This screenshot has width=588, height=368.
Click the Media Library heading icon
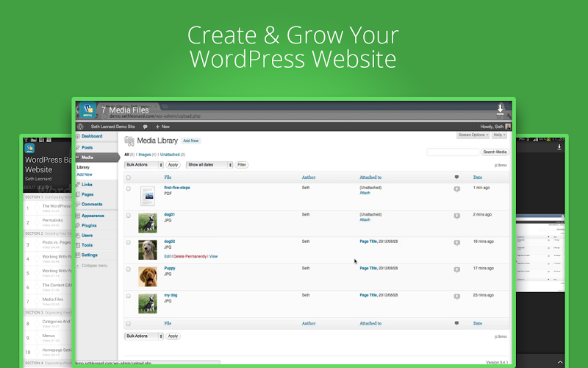pos(129,141)
